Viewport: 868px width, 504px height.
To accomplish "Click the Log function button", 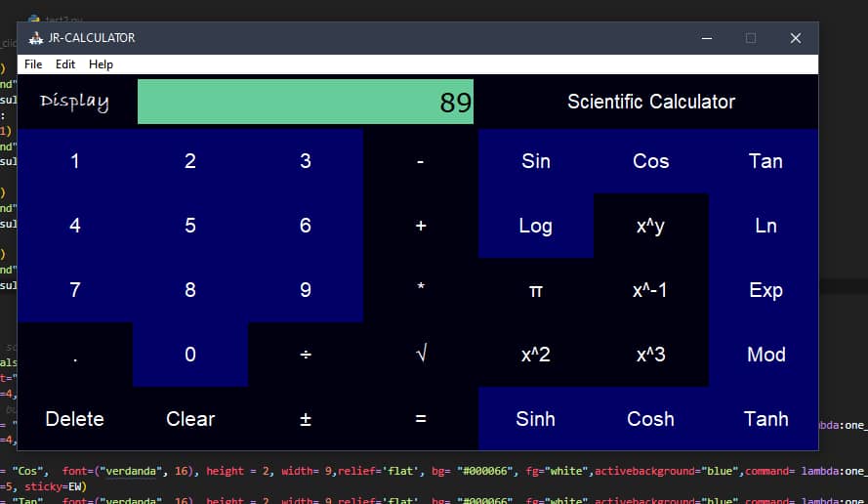I will pyautogui.click(x=536, y=226).
